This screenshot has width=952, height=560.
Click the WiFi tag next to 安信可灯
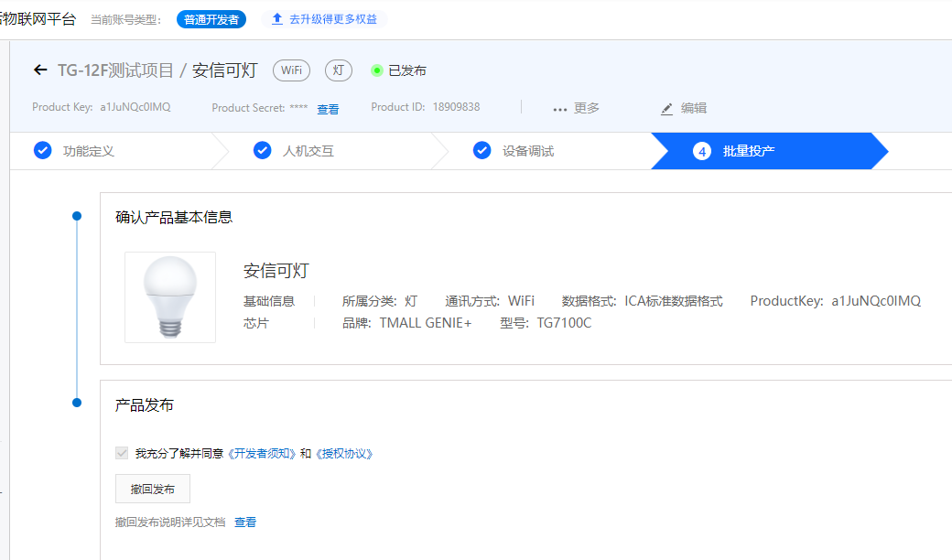(291, 70)
